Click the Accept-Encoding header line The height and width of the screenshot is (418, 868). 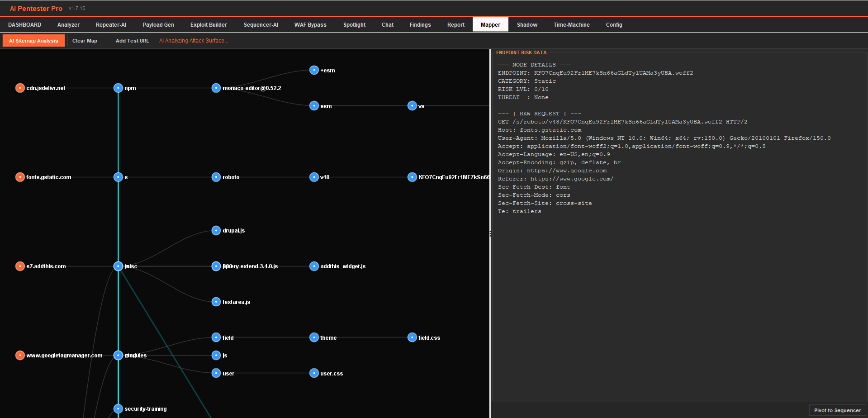pyautogui.click(x=559, y=162)
